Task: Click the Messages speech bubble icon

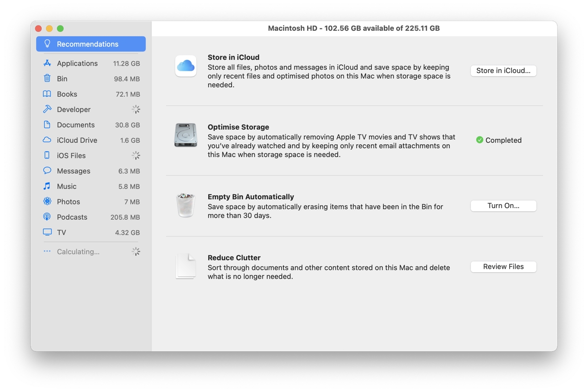Action: pos(47,171)
